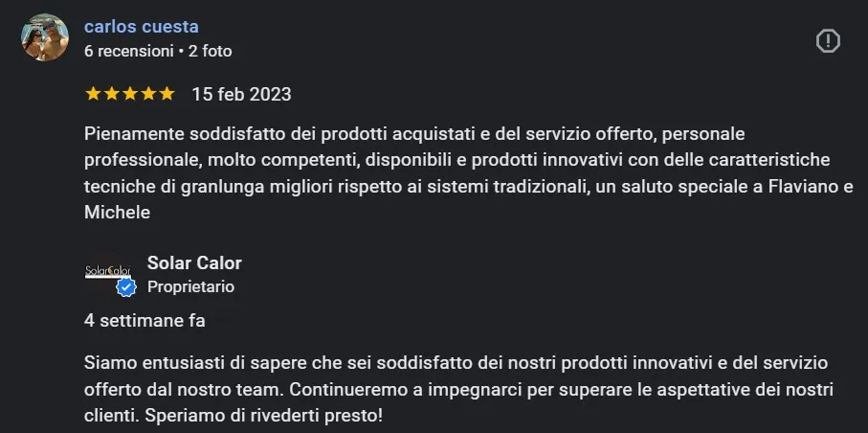Viewport: 868px width, 433px height.
Task: Open carlos cuesta's profile picture
Action: coord(44,38)
